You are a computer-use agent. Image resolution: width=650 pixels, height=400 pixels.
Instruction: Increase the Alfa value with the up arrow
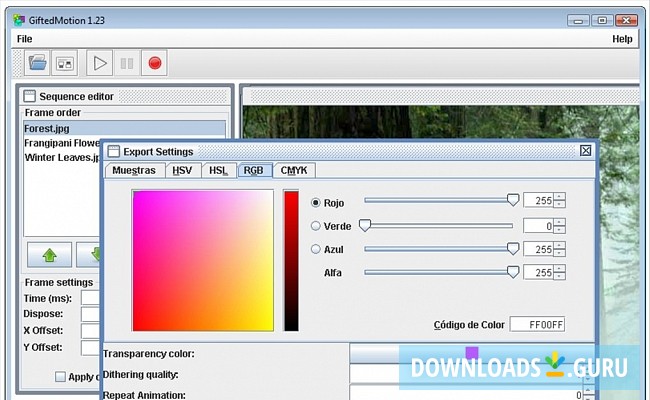click(560, 269)
